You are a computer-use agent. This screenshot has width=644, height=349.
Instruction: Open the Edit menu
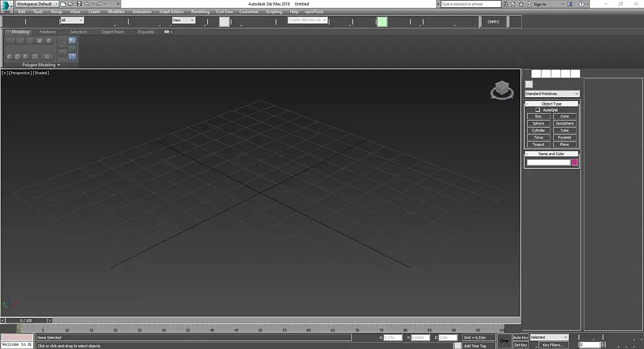pyautogui.click(x=22, y=11)
